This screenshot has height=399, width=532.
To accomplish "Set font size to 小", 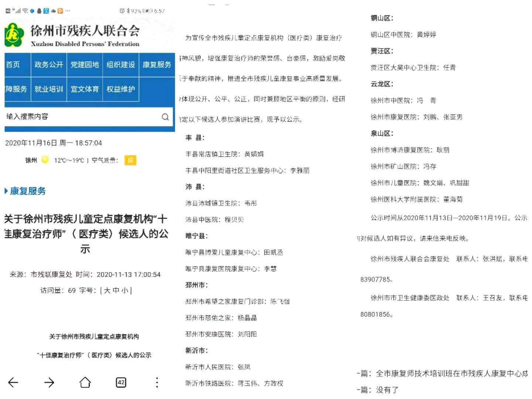I will point(125,290).
